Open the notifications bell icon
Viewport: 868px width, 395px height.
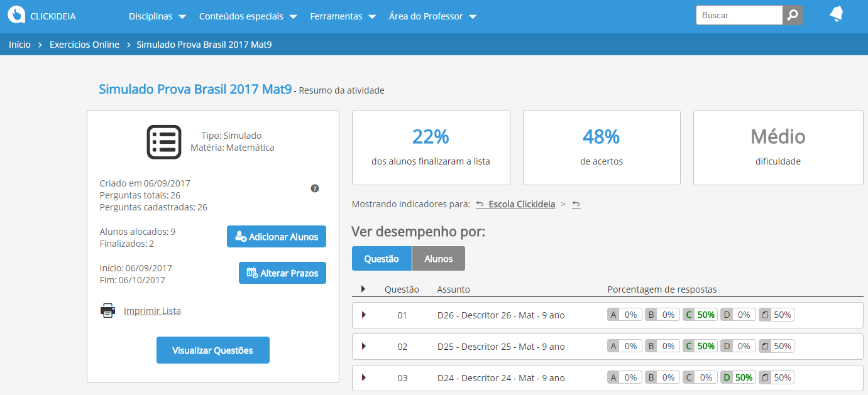pyautogui.click(x=836, y=14)
